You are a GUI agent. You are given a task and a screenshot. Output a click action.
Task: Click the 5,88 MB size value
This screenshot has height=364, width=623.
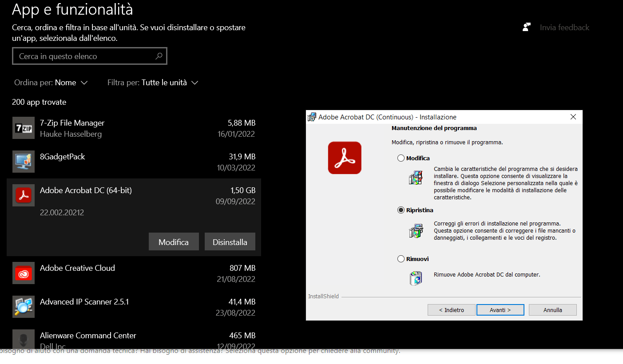[x=242, y=123]
